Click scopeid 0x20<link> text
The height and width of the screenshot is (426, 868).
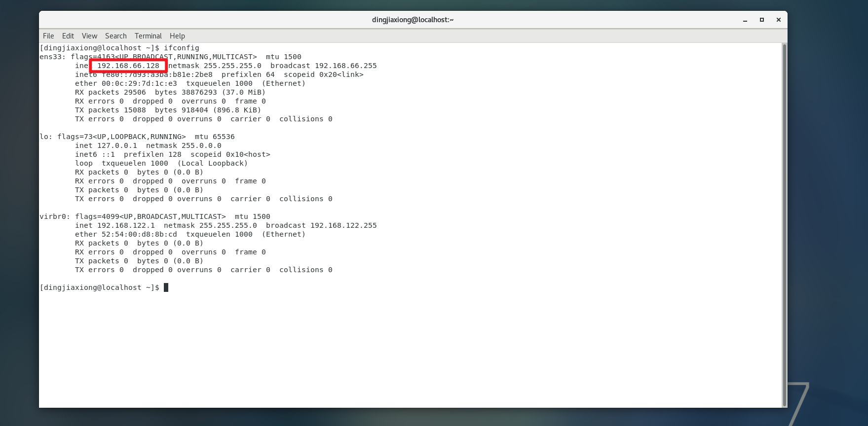[324, 74]
